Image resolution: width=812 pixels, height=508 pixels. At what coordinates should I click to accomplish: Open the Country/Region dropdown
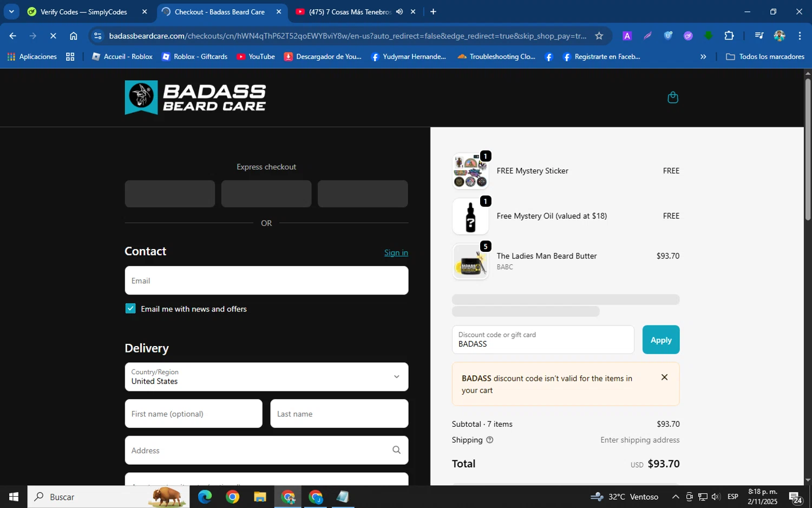[x=266, y=376]
